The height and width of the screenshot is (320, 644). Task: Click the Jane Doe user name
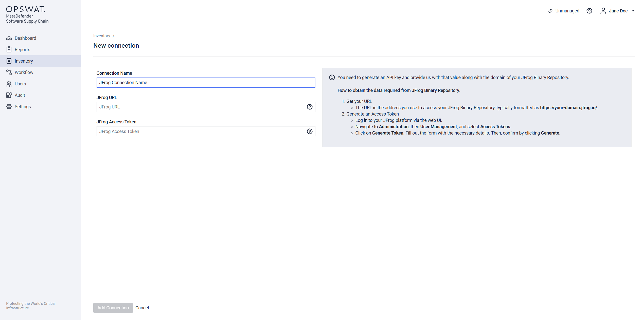pos(618,11)
